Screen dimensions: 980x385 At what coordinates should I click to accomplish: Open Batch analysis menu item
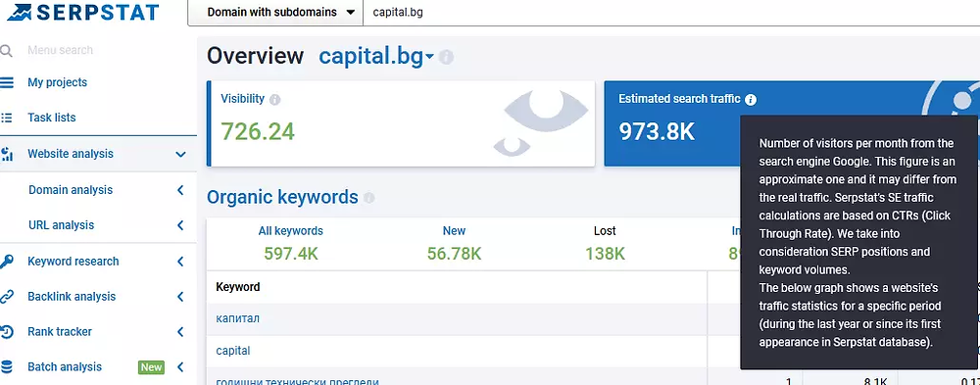tap(65, 366)
